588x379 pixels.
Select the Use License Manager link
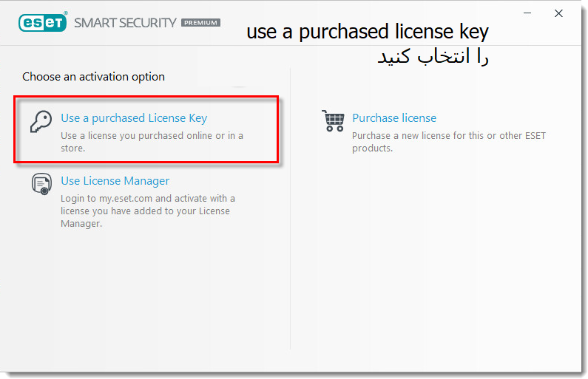(115, 181)
